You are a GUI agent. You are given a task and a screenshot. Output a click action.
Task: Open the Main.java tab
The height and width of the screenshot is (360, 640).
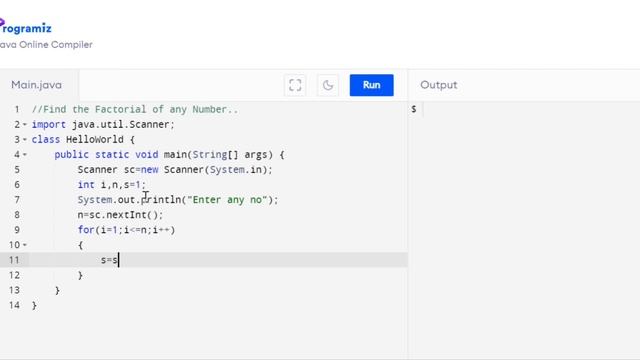(36, 85)
